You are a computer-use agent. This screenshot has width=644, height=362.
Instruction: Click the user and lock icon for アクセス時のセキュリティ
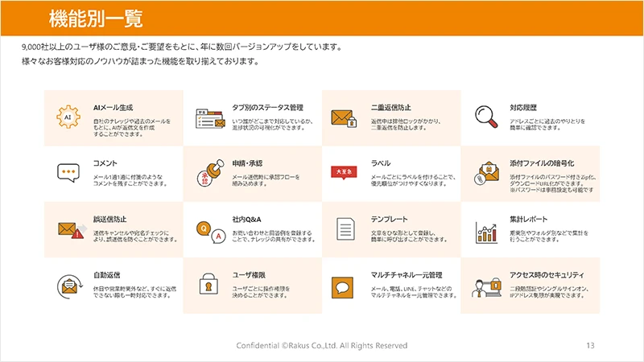[486, 287]
